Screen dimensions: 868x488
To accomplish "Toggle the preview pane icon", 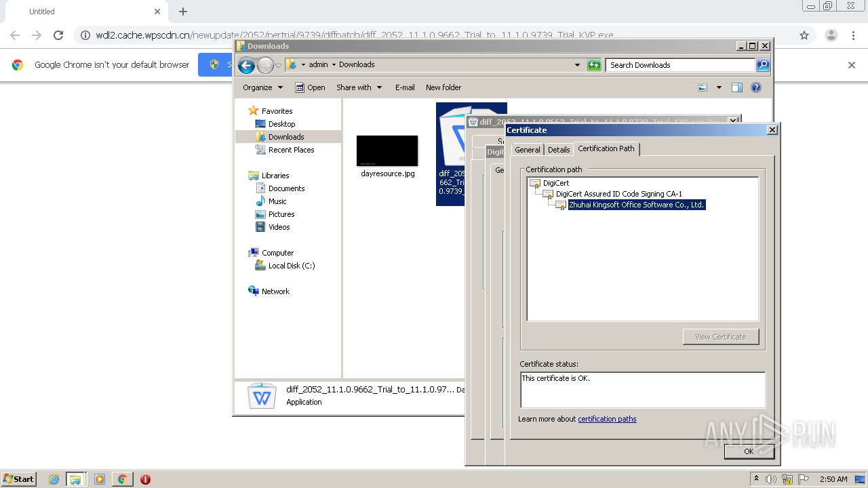I will click(x=737, y=87).
